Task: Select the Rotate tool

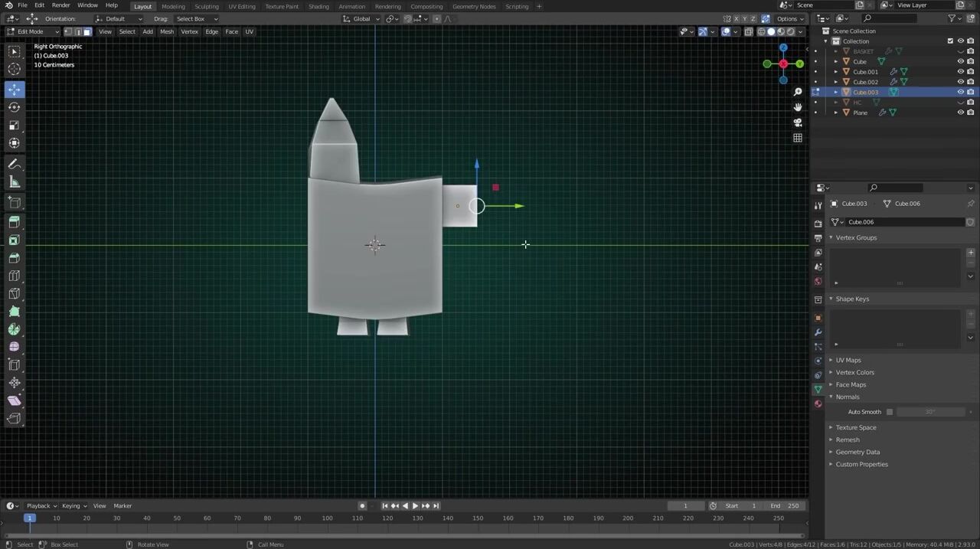Action: point(14,107)
